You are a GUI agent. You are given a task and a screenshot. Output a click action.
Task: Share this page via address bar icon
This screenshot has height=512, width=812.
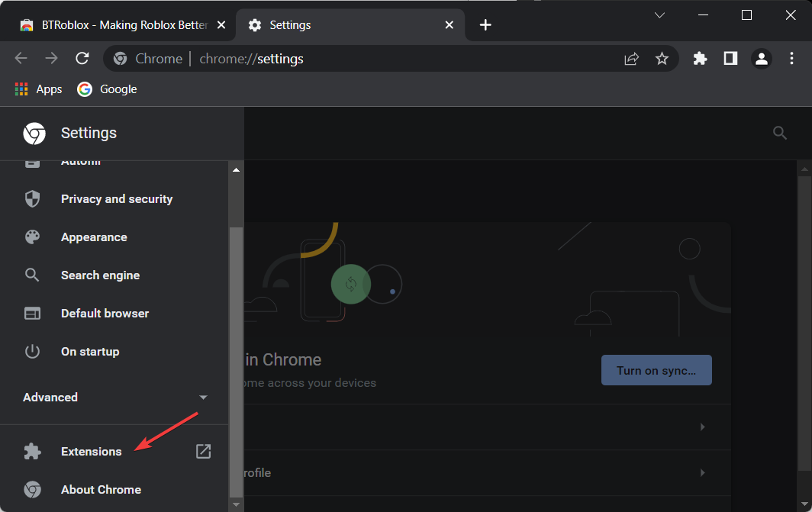click(x=631, y=59)
